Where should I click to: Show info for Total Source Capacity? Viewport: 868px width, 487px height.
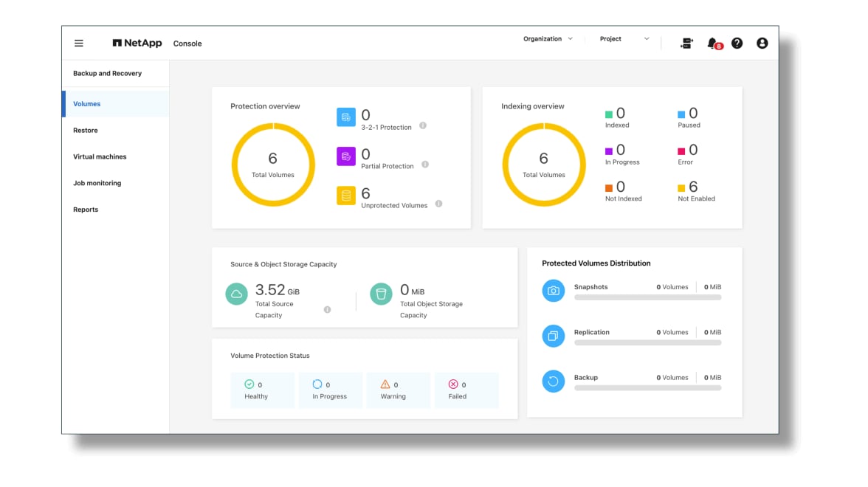327,310
